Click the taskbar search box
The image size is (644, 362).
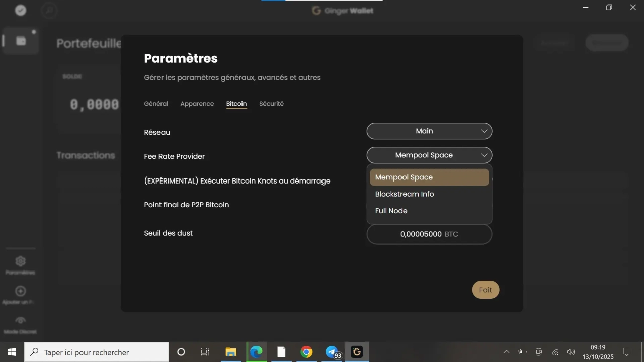click(x=97, y=352)
